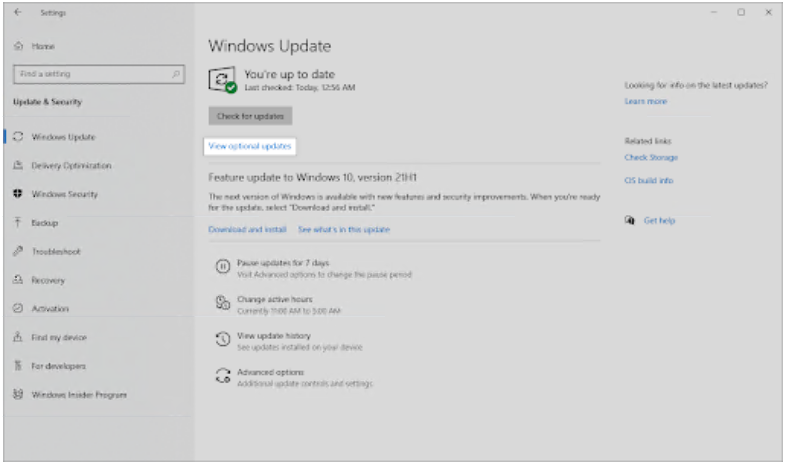Click the Home icon in the sidebar
The width and height of the screenshot is (786, 464).
tap(19, 47)
